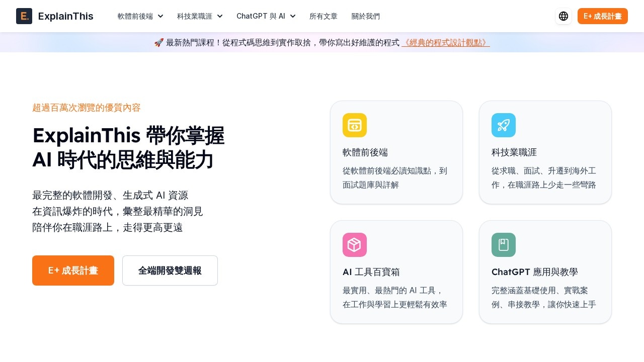Go to 關於我們 page
Screen dimensions: 644x362
click(x=366, y=16)
